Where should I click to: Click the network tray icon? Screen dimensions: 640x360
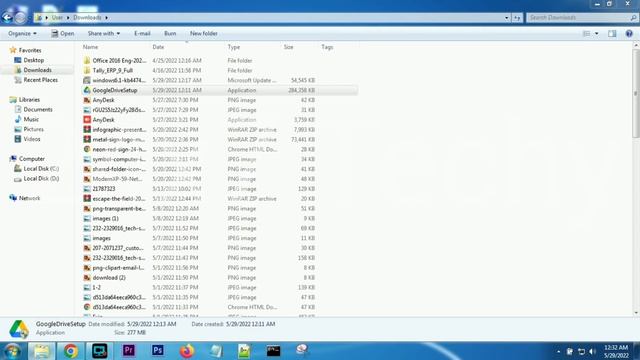click(581, 351)
